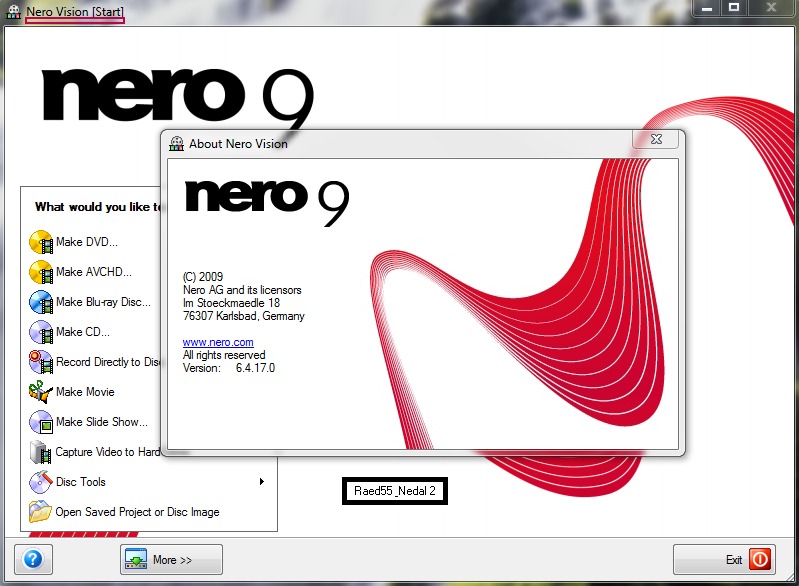Click the (C) 2009 copyright text
The height and width of the screenshot is (586, 799).
(x=203, y=277)
